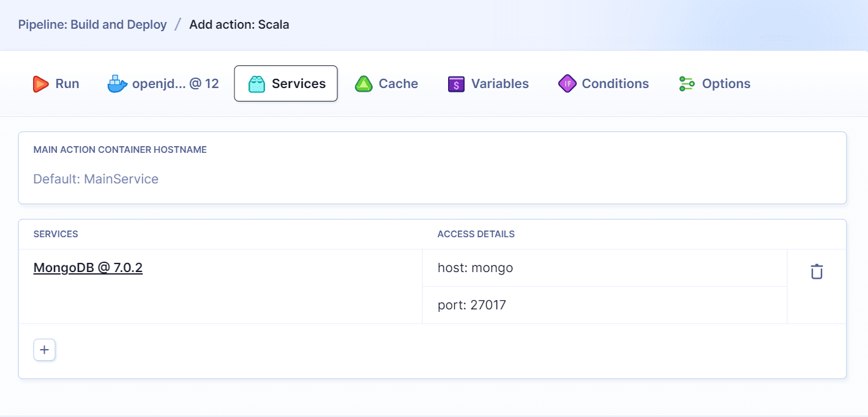Switch to the Cache tab
This screenshot has width=868, height=417.
pos(387,83)
